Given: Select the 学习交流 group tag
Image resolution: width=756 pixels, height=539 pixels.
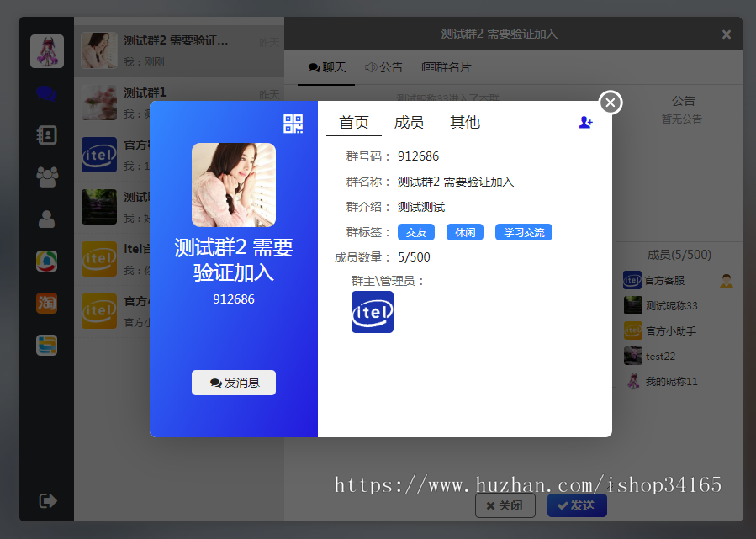Looking at the screenshot, I should pos(523,232).
